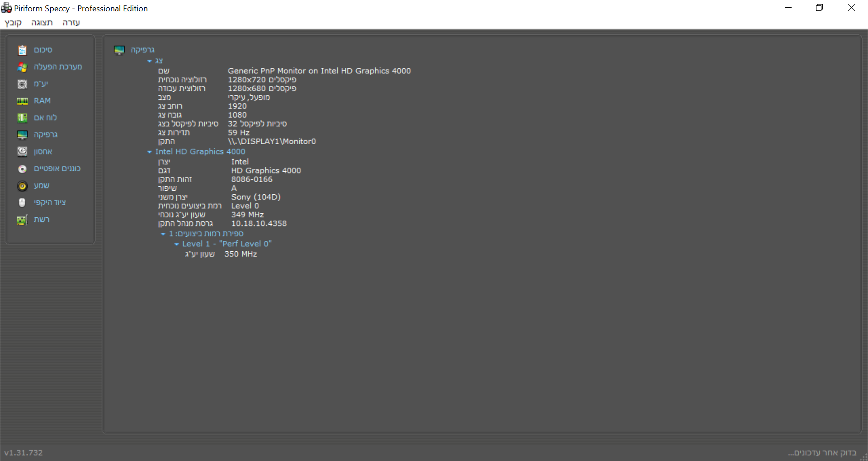868x461 pixels.
Task: Open the Summary (סיכום) clipboard icon
Action: click(22, 50)
